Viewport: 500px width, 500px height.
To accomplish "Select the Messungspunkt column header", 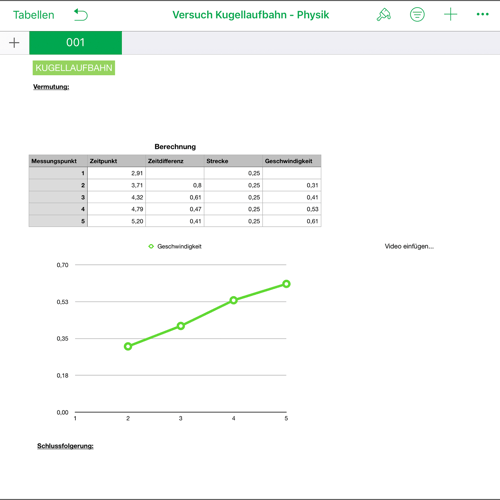I will (58, 161).
